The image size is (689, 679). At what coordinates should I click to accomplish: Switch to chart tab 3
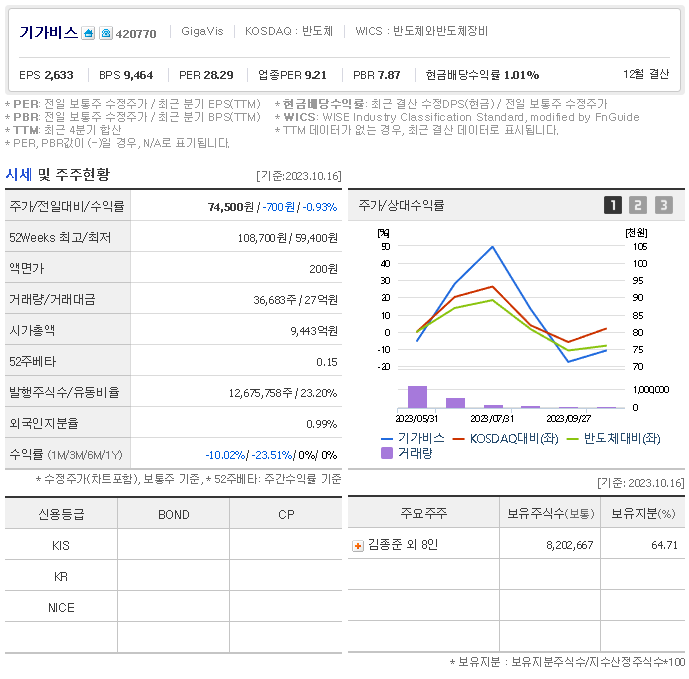pyautogui.click(x=664, y=205)
